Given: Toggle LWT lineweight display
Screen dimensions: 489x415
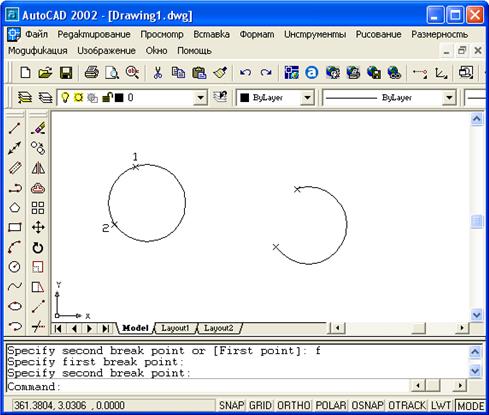Looking at the screenshot, I should [x=441, y=405].
